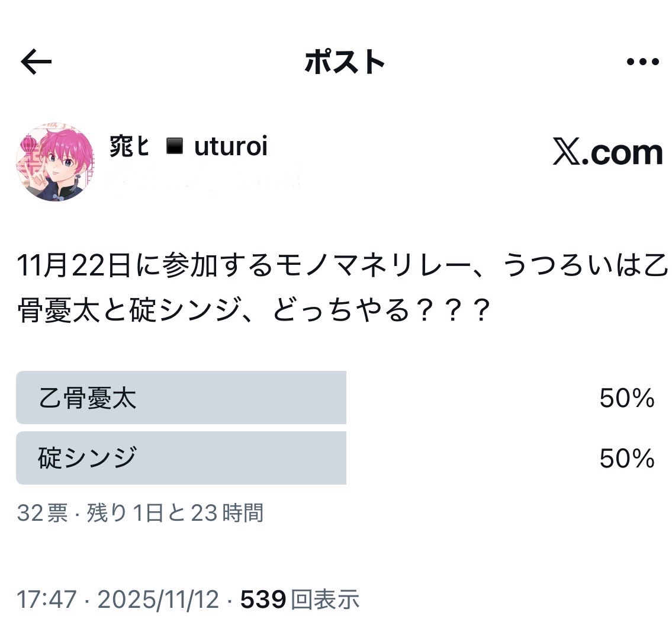This screenshot has width=672, height=628.
Task: Open the pink-haired profile avatar
Action: coord(54,162)
